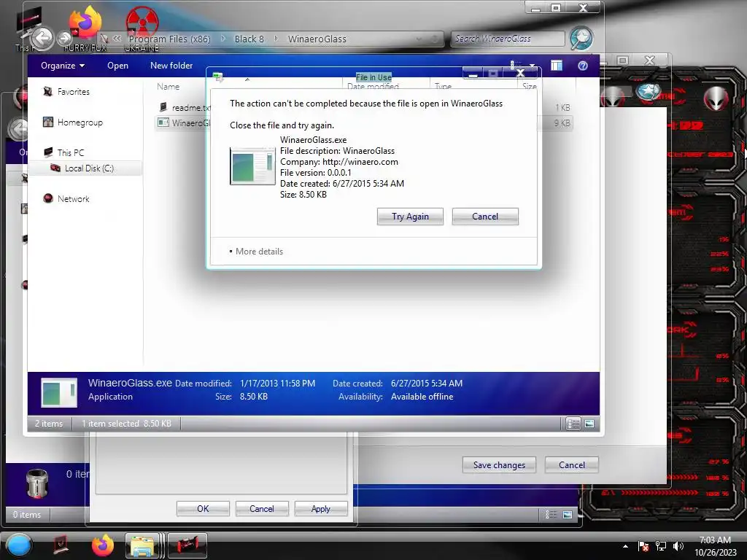Click Explorer forward navigation arrow
The height and width of the screenshot is (560, 747).
64,38
